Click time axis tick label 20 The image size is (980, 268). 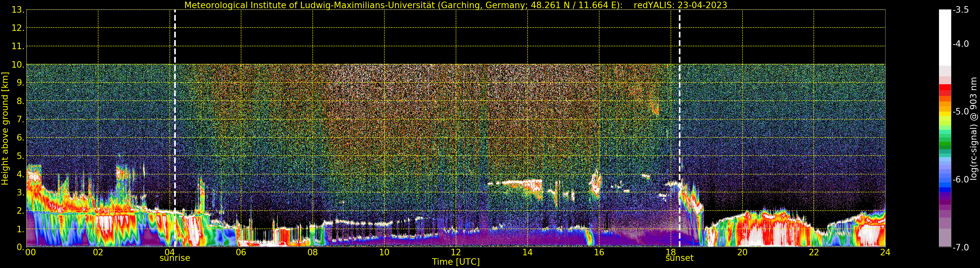click(x=742, y=252)
